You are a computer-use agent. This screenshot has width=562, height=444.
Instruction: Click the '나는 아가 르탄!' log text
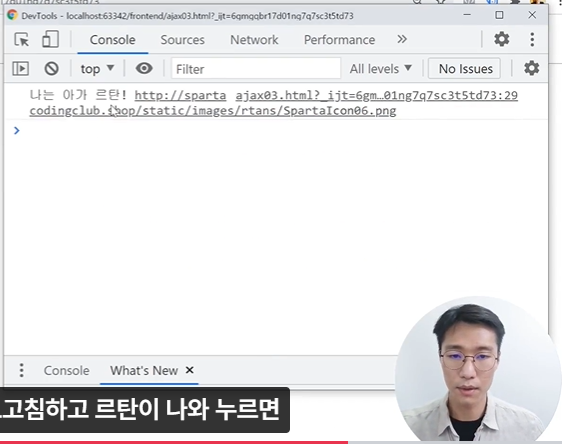click(x=78, y=95)
